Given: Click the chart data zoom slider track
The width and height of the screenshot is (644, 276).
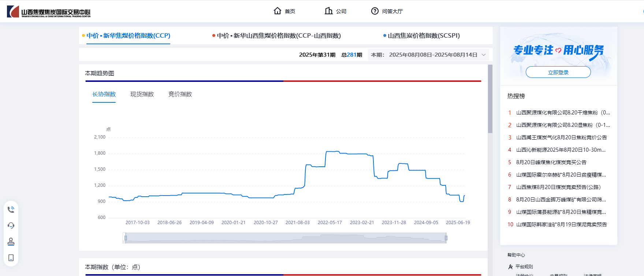Looking at the screenshot, I should point(286,238).
